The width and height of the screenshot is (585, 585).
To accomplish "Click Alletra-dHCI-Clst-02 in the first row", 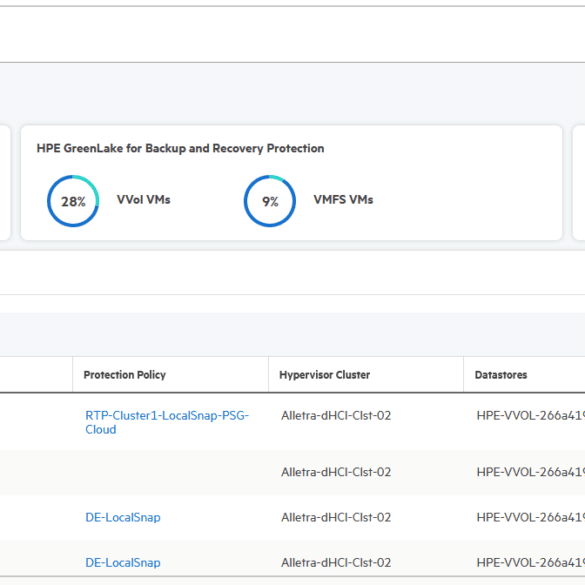I will click(x=336, y=416).
